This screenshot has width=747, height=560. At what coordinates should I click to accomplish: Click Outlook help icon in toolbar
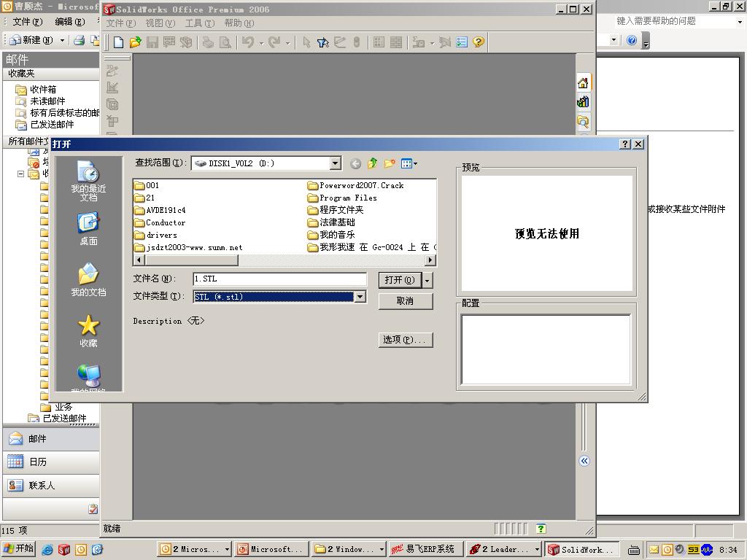[x=632, y=41]
